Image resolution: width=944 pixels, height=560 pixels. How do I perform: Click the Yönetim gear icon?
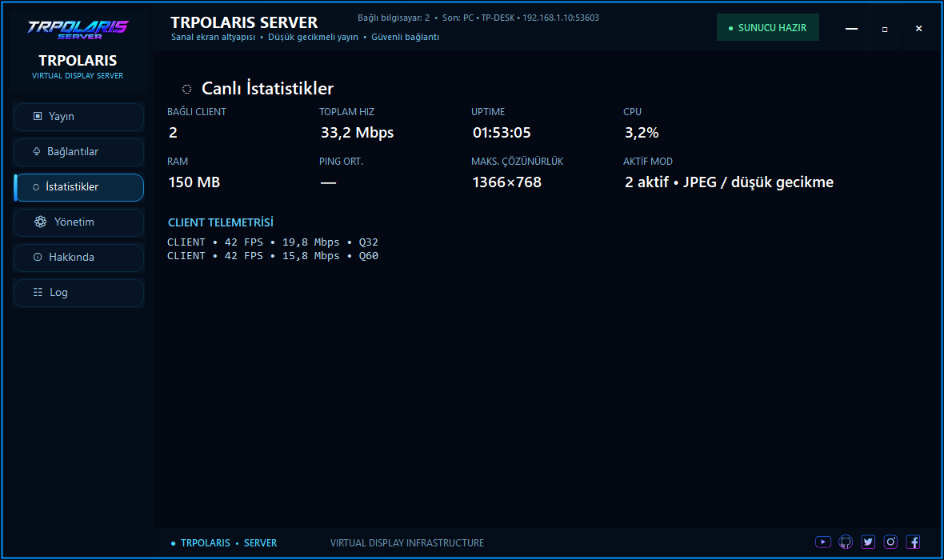click(x=40, y=222)
